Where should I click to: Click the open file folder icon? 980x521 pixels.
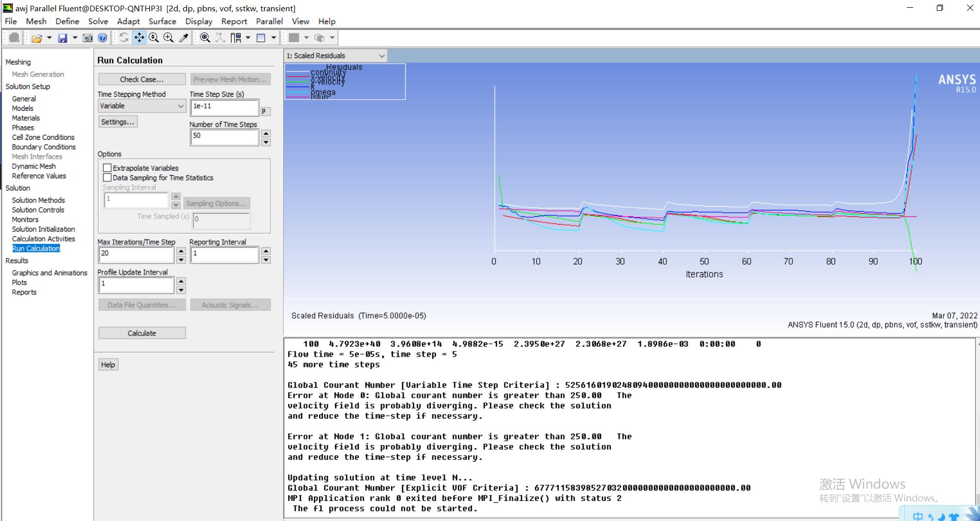pyautogui.click(x=37, y=38)
